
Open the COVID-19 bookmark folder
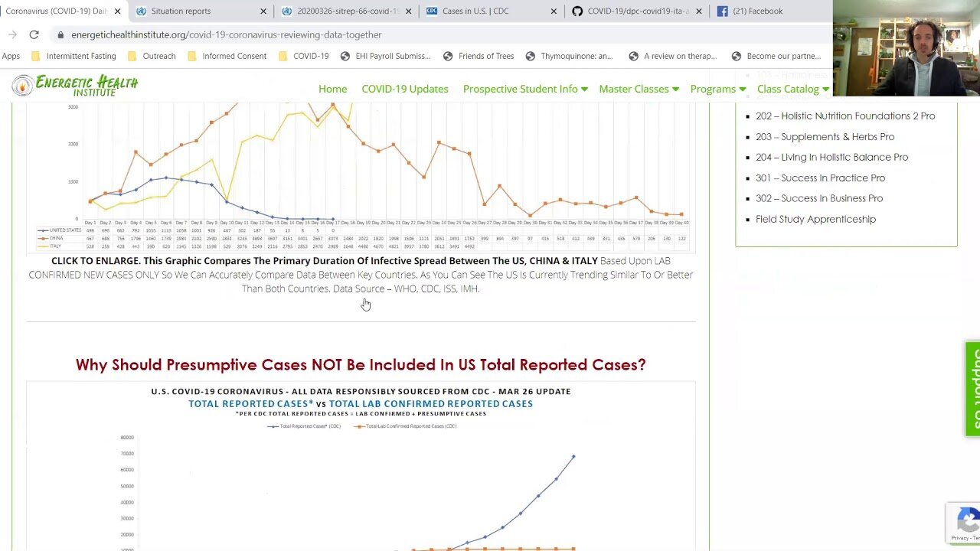tap(303, 56)
